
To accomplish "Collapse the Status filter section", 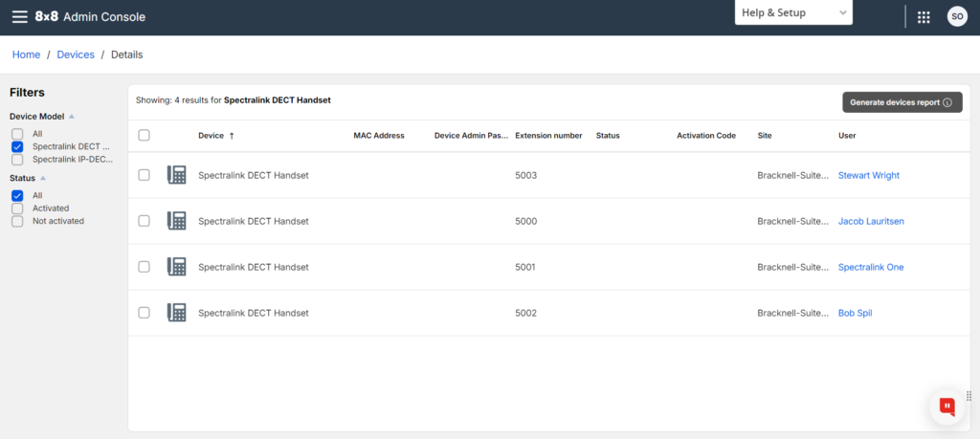I will [43, 178].
